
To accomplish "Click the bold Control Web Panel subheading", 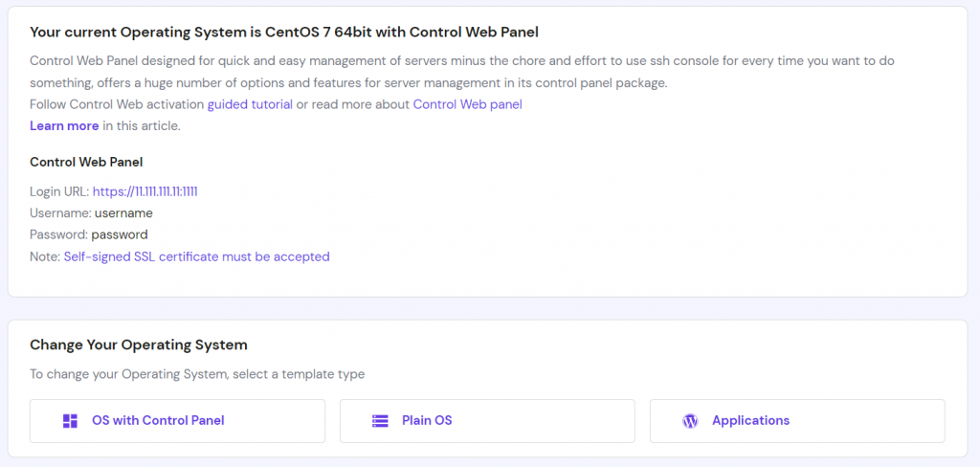I will click(86, 162).
